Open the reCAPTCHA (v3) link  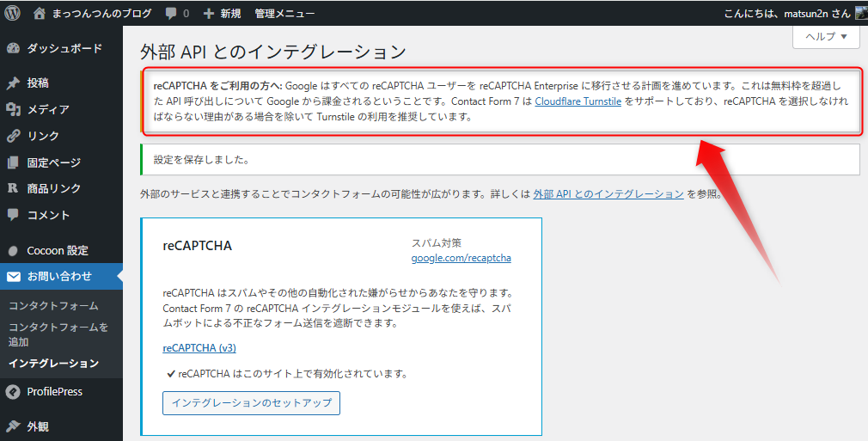199,348
